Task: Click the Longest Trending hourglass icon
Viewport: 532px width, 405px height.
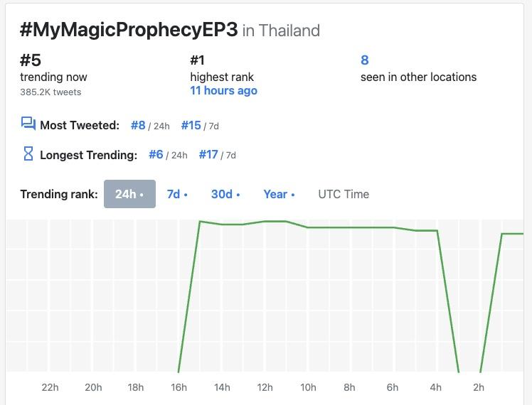Action: click(28, 153)
